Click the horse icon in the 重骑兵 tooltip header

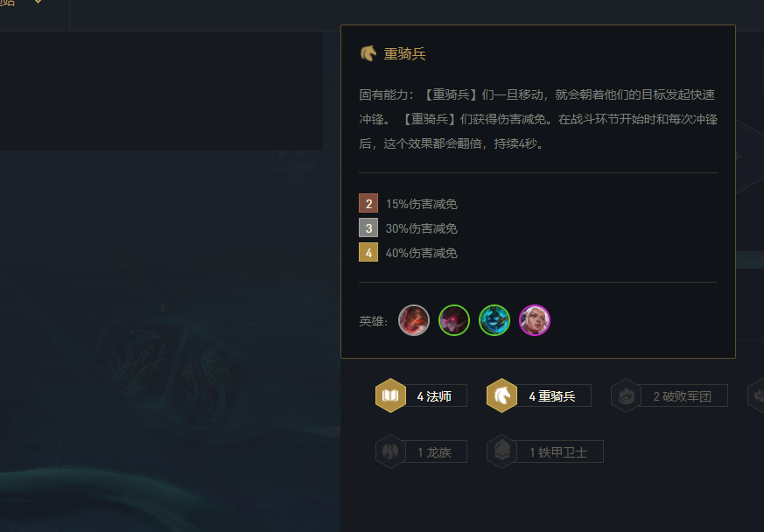click(x=368, y=53)
